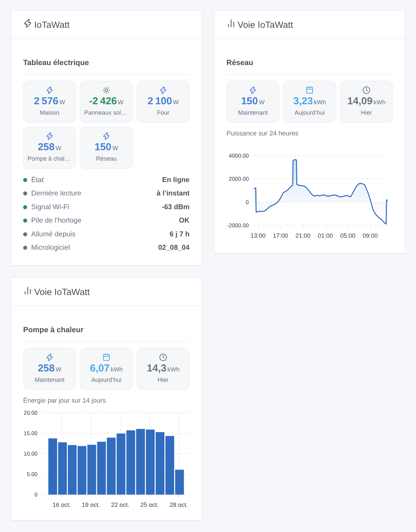
Task: Select the Hier 14,09 kWh tile
Action: click(x=366, y=102)
